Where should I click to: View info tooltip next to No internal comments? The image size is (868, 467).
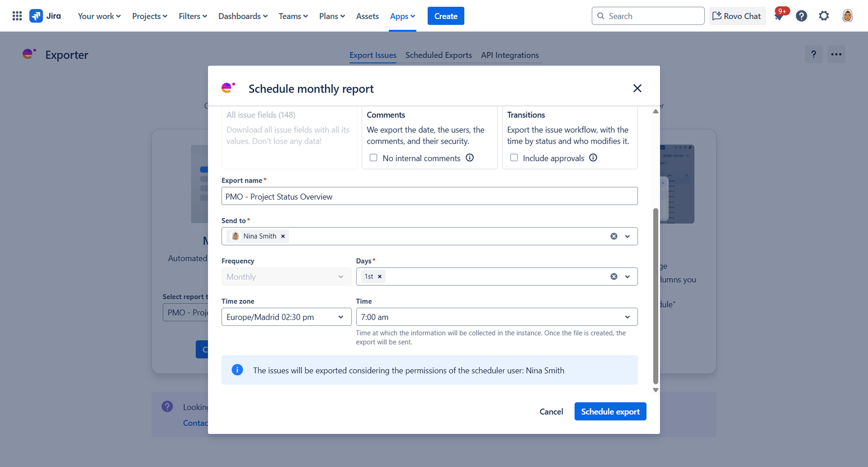pos(470,157)
